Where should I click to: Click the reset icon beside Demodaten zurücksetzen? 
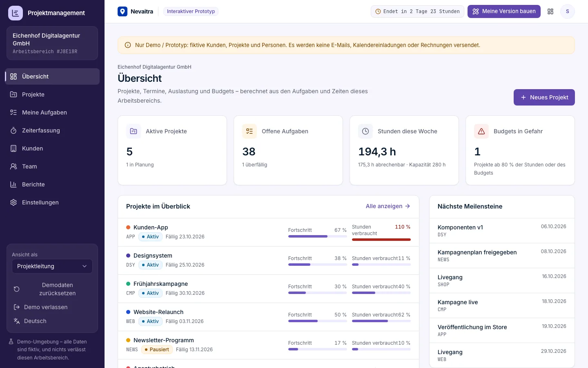pyautogui.click(x=17, y=289)
